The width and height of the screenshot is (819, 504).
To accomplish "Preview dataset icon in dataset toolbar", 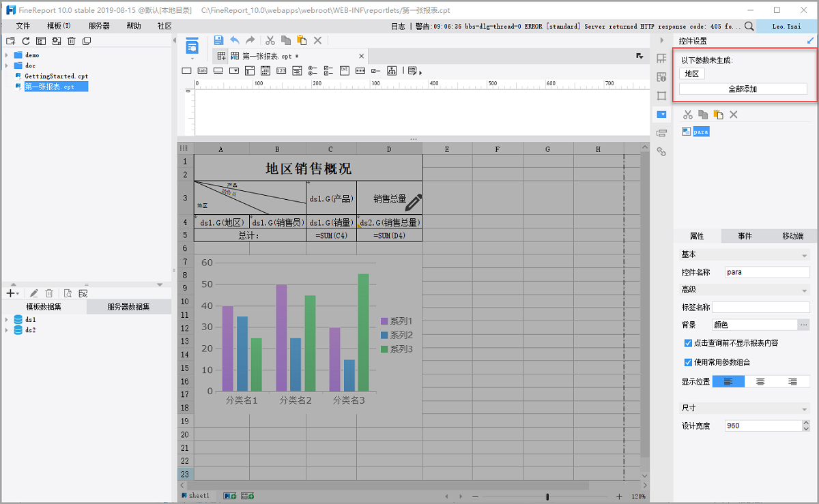I will click(68, 293).
